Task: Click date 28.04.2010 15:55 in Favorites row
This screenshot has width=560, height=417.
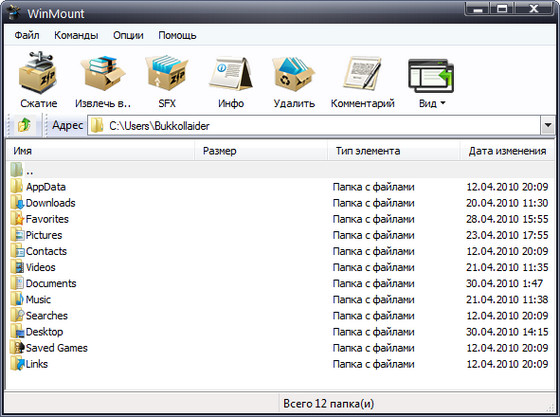Action: (507, 219)
